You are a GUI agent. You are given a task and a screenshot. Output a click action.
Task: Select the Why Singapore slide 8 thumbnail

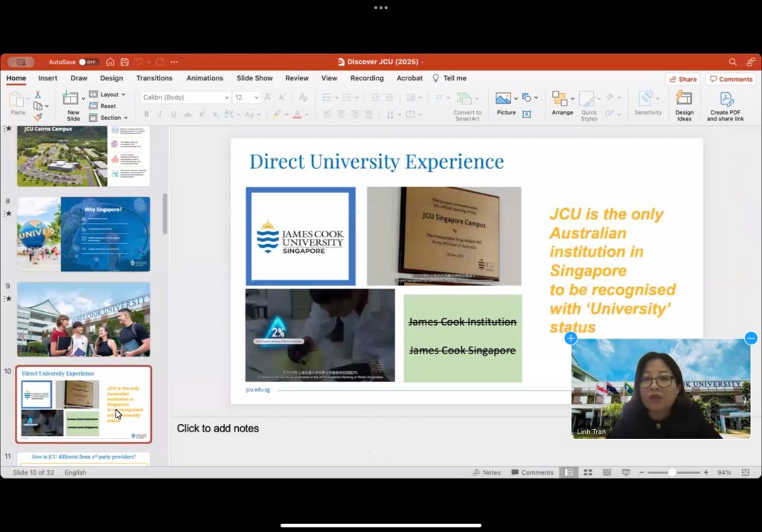coord(83,234)
